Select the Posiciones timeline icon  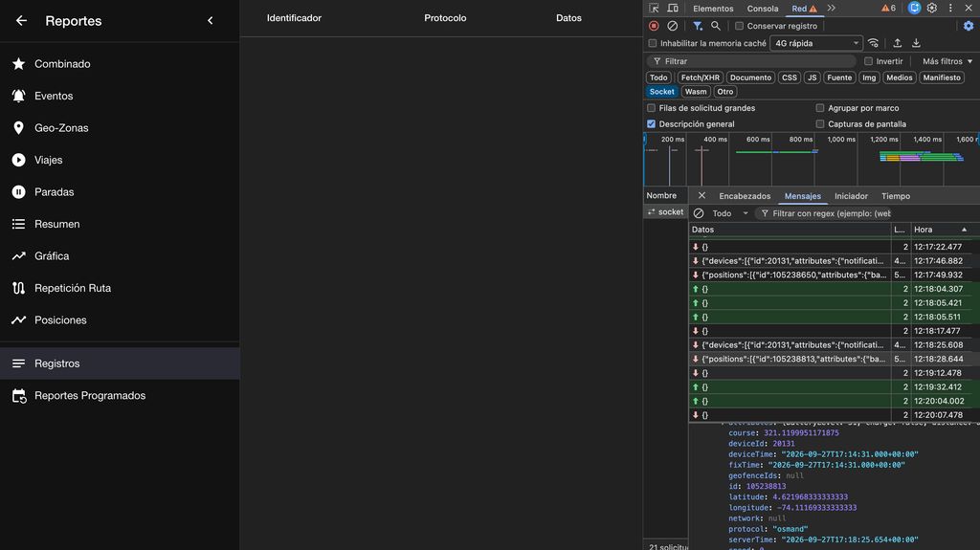[19, 320]
